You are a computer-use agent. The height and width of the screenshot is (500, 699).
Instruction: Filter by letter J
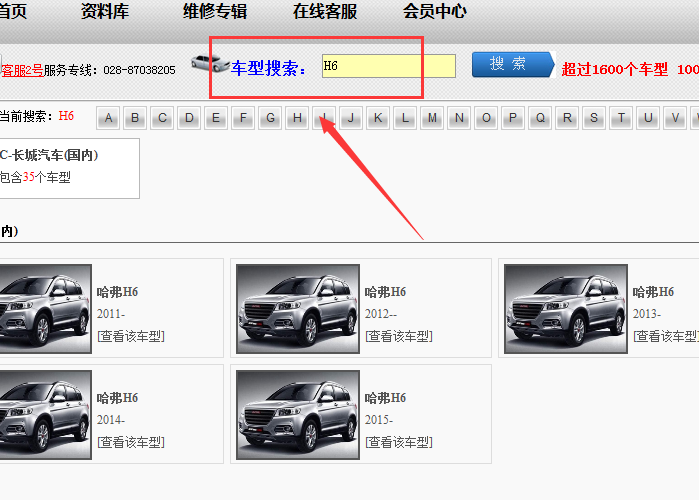point(351,118)
